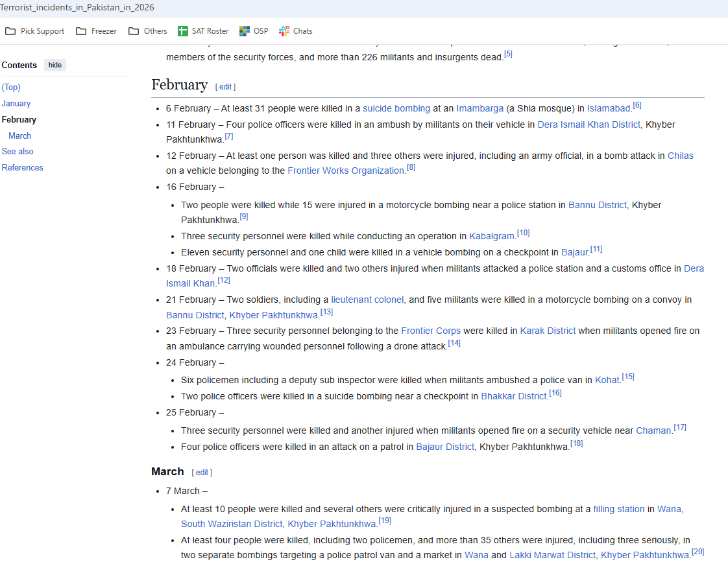
Task: Jump to See also section
Action: pyautogui.click(x=18, y=151)
